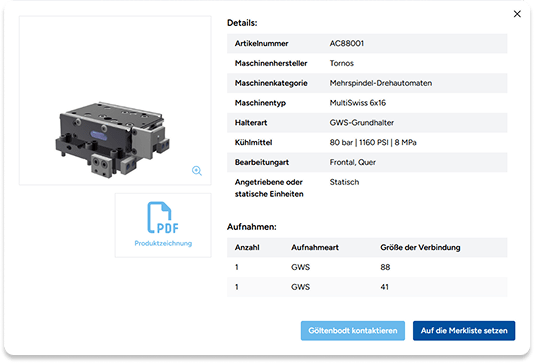Click Größe der Verbindung column header
The height and width of the screenshot is (363, 535).
click(x=420, y=247)
